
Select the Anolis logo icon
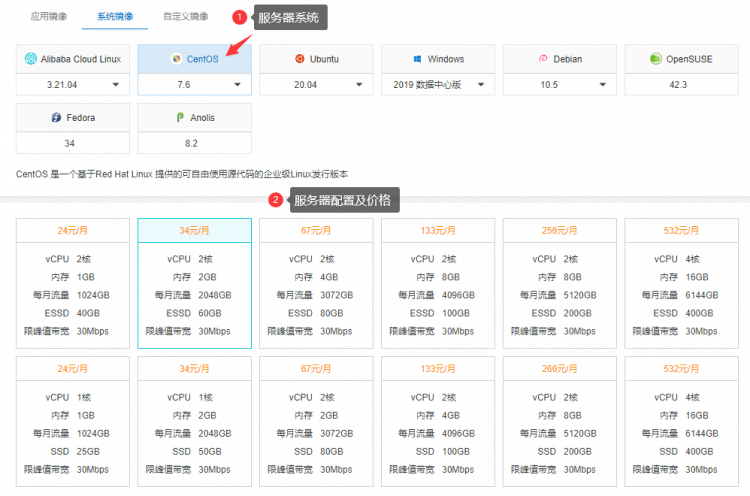pyautogui.click(x=180, y=117)
